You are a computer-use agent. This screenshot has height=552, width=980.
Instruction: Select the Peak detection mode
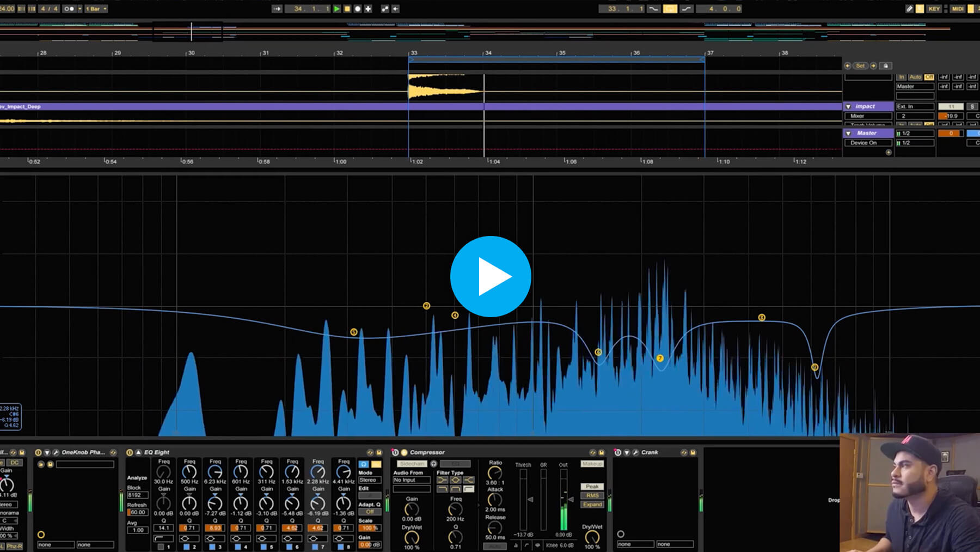pyautogui.click(x=592, y=487)
